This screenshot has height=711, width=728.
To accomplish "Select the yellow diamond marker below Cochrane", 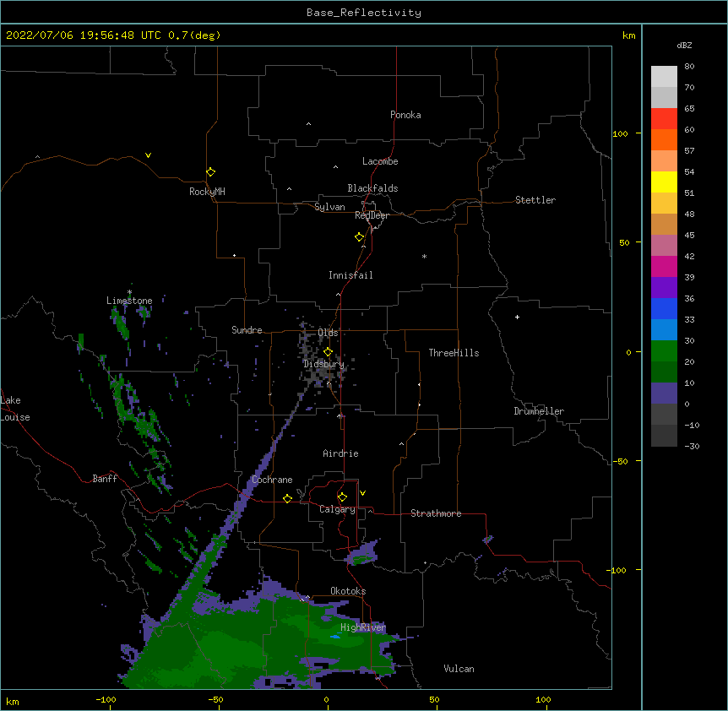I will [287, 498].
